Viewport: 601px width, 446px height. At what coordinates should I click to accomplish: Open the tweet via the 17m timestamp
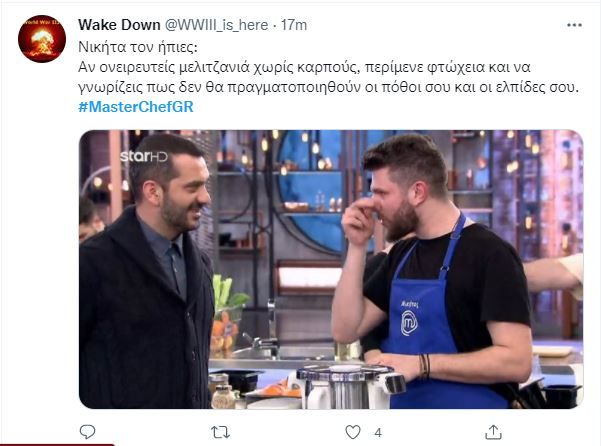pyautogui.click(x=294, y=25)
